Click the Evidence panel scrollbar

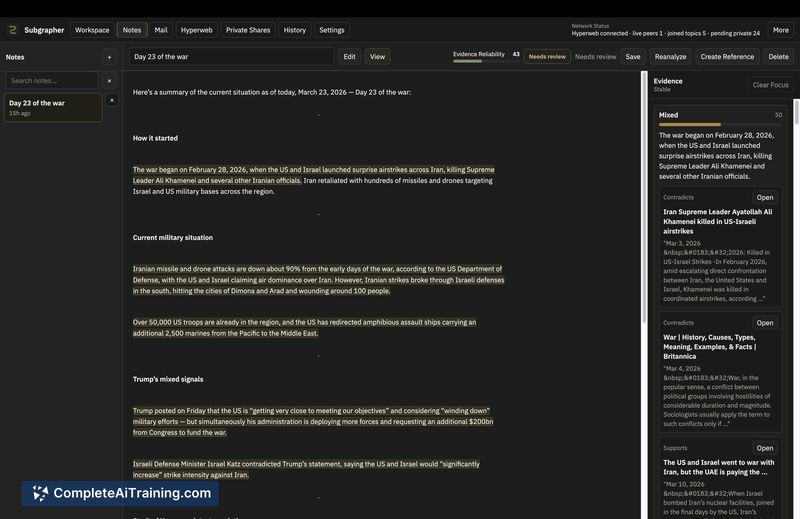(x=796, y=112)
